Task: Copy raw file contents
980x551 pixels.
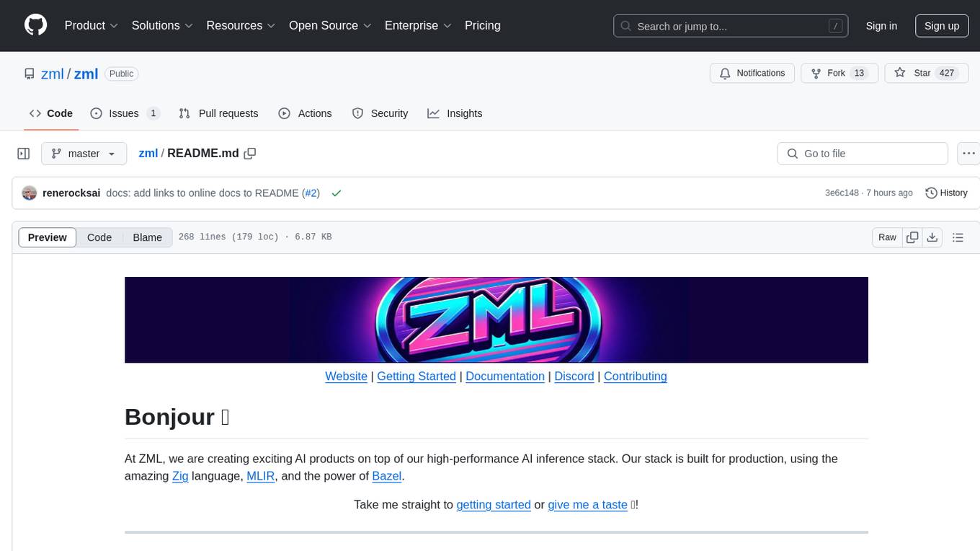Action: (x=912, y=237)
